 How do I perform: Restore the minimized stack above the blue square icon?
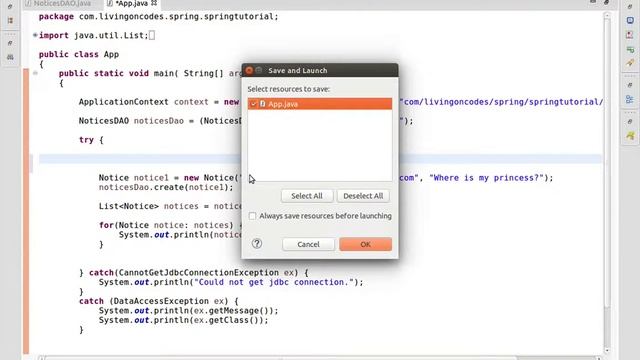point(630,7)
